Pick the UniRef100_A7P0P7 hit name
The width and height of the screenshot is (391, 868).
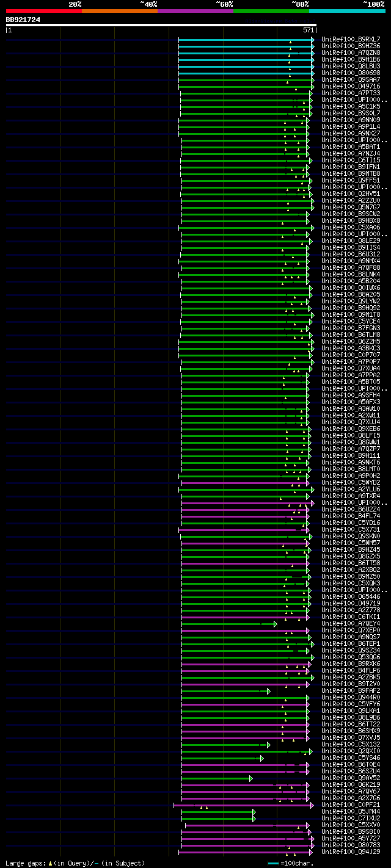[351, 361]
